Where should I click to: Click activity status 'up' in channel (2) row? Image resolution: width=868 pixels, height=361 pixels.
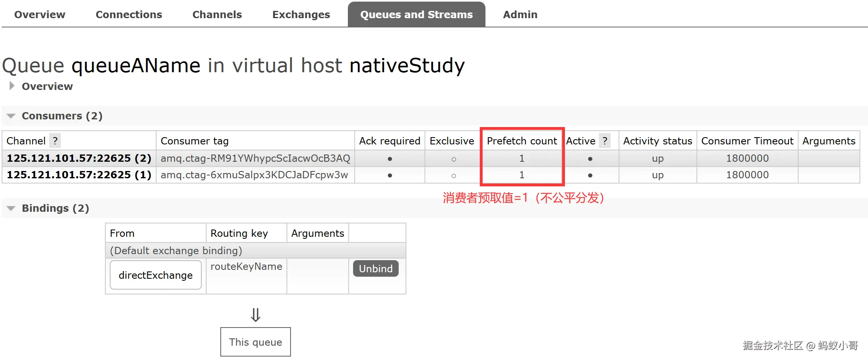pos(658,159)
